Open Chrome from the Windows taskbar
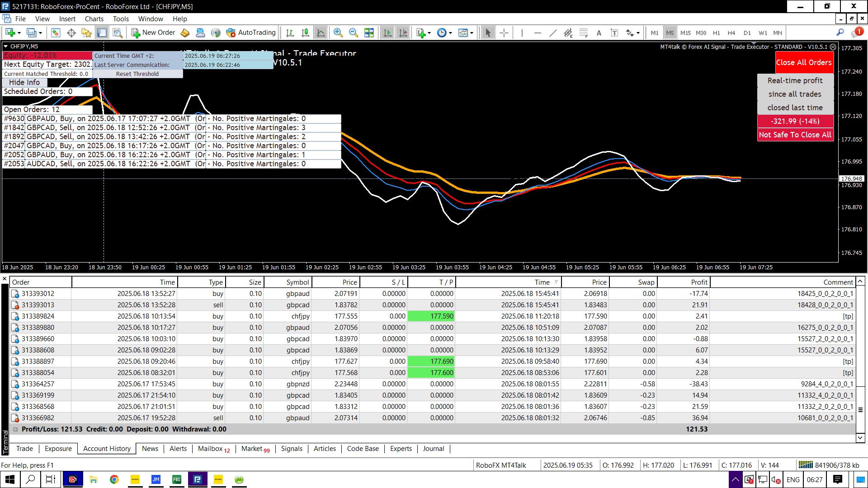Screen dimensions: 868x488 pos(114,479)
